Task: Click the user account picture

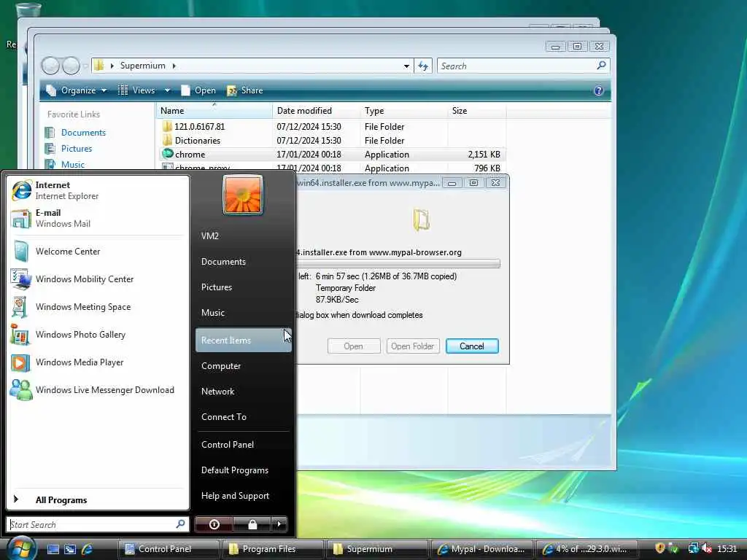Action: (x=242, y=195)
